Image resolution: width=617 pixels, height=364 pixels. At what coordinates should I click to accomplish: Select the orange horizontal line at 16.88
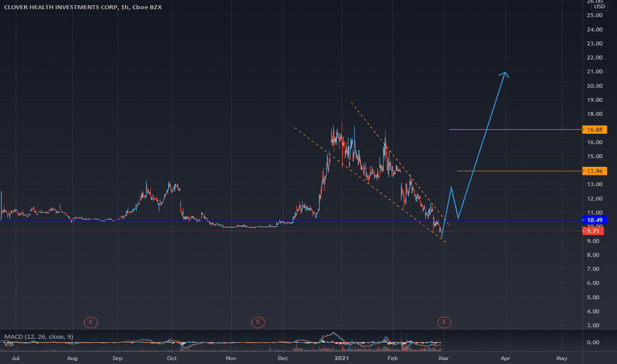point(516,130)
